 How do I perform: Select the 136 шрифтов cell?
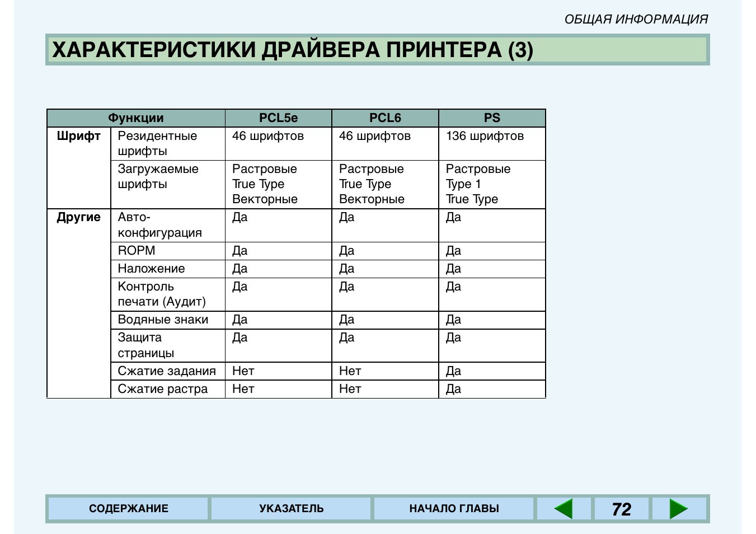tap(485, 136)
